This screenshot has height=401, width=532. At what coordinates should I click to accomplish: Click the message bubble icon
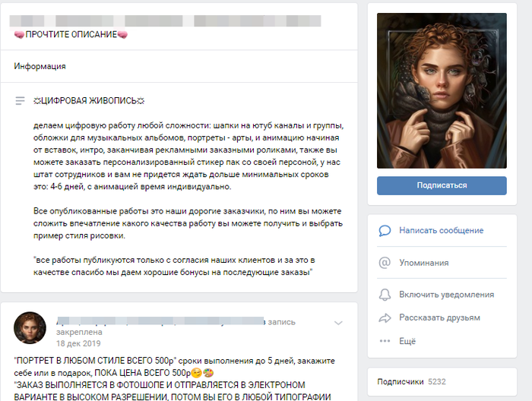[x=385, y=231]
